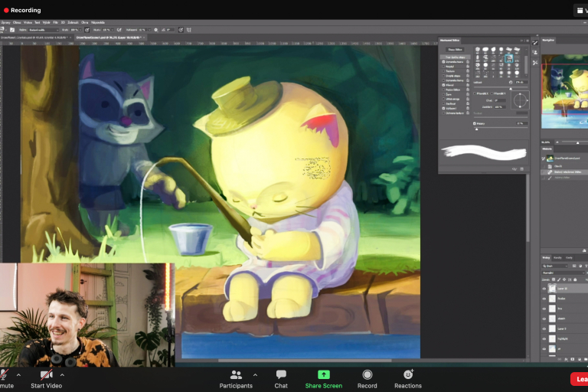This screenshot has height=392, width=588.
Task: Hide the topmost layer using its eye icon
Action: [544, 289]
